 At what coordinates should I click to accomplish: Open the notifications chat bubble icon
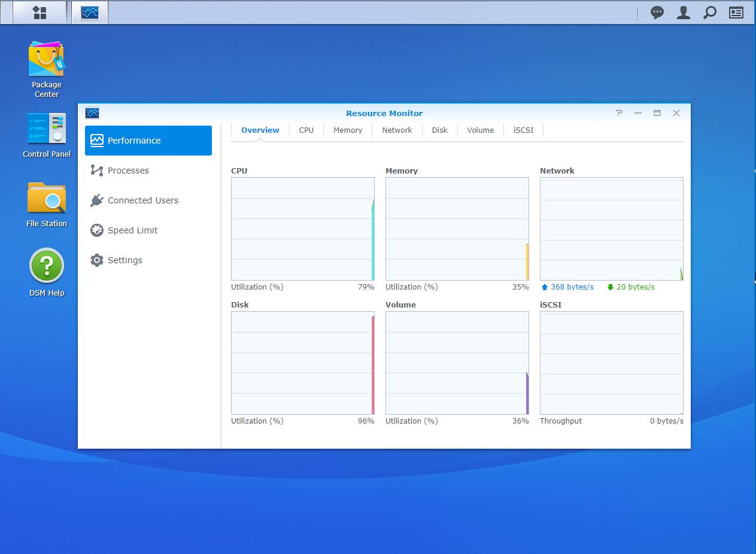[x=657, y=13]
